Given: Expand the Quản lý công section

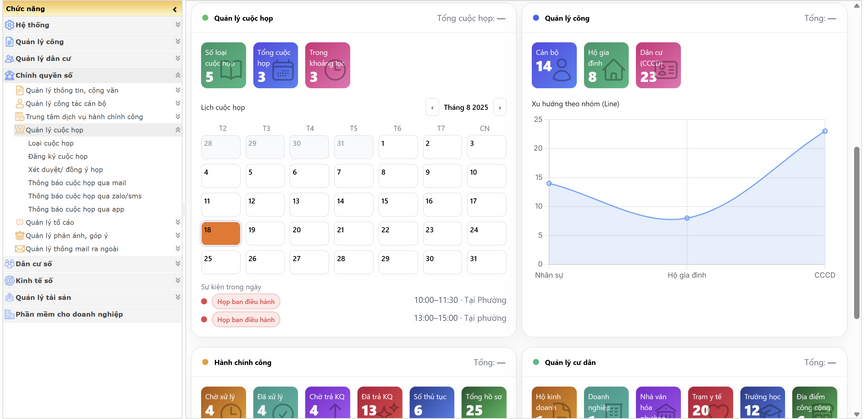Looking at the screenshot, I should pyautogui.click(x=177, y=42).
